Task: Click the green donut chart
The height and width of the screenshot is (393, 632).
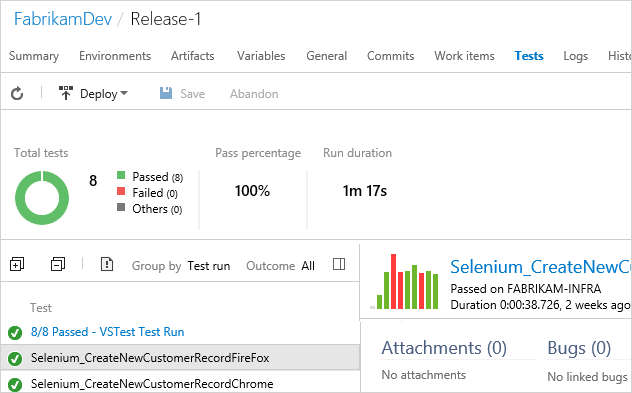Action: (x=42, y=198)
